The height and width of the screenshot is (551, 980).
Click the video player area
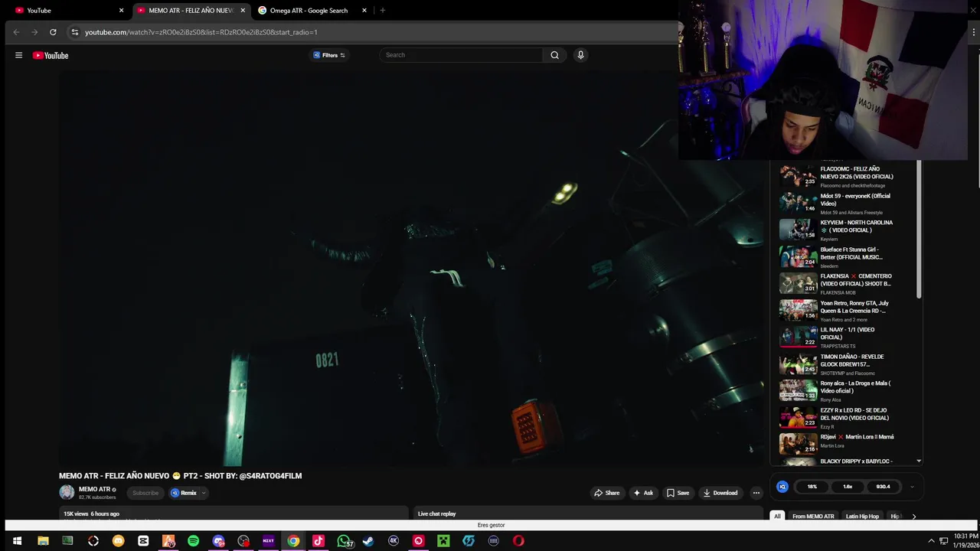click(411, 268)
